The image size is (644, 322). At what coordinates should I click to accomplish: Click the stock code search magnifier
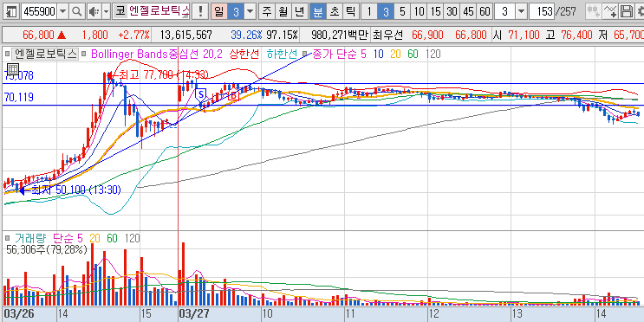point(76,11)
